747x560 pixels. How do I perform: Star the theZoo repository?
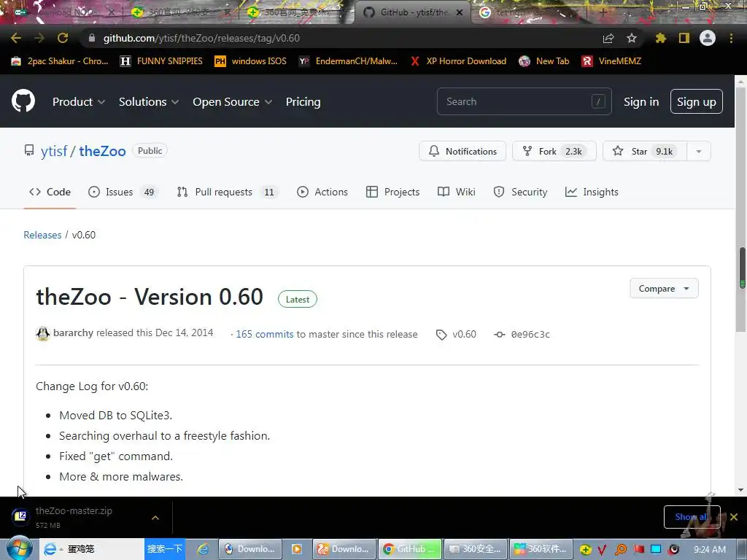(x=645, y=152)
